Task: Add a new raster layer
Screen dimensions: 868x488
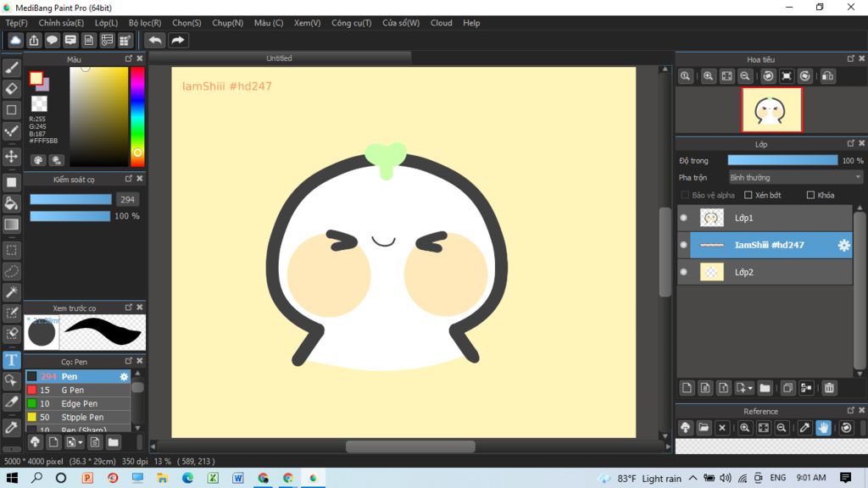Action: point(687,388)
